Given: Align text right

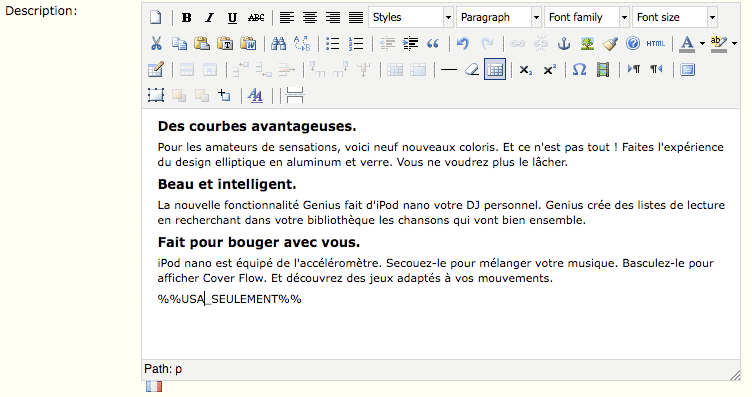Looking at the screenshot, I should point(332,18).
